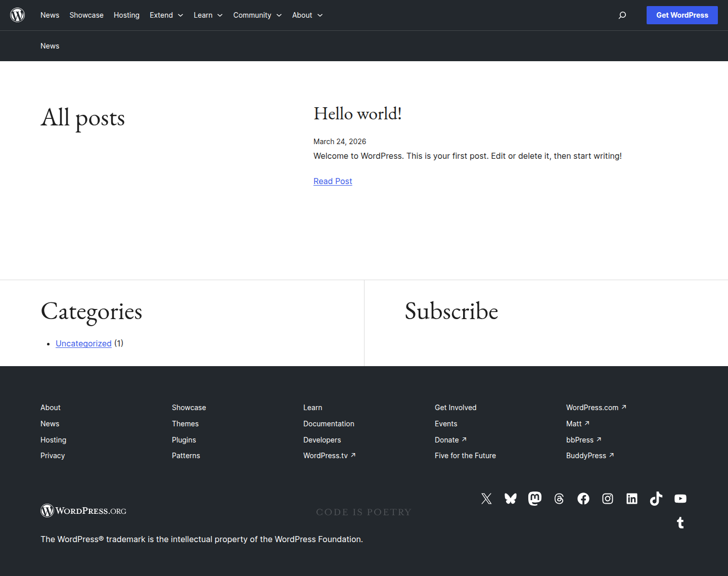728x576 pixels.
Task: Open the bbPress external link
Action: 584,440
